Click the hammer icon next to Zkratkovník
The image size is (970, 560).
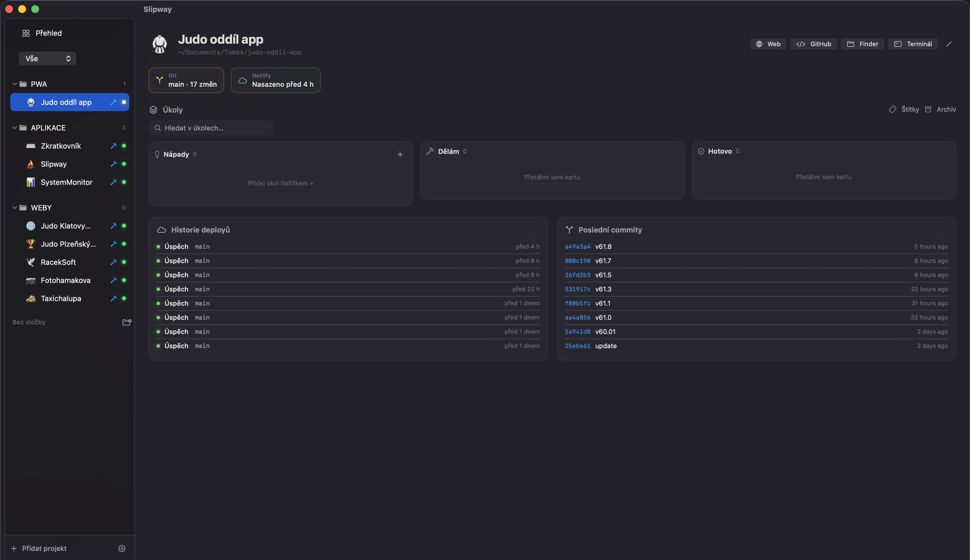point(113,146)
